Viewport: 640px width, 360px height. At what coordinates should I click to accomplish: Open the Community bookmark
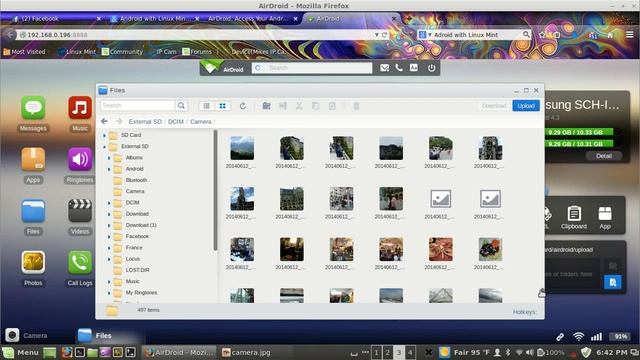coord(122,52)
